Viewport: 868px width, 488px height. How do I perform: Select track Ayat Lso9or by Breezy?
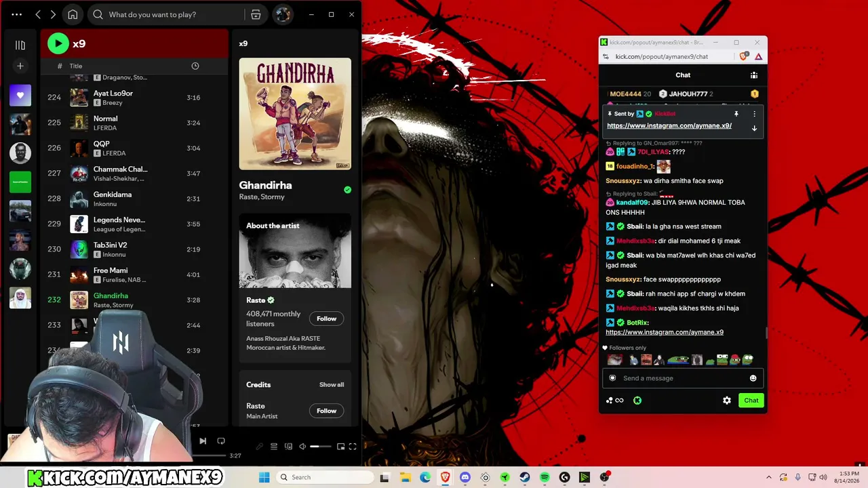134,98
